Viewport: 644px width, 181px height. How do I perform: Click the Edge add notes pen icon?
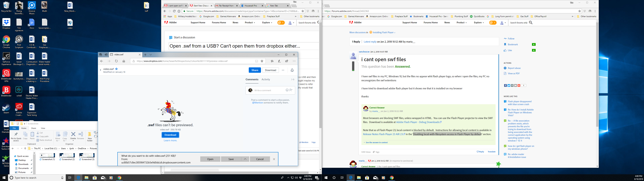pos(279,61)
